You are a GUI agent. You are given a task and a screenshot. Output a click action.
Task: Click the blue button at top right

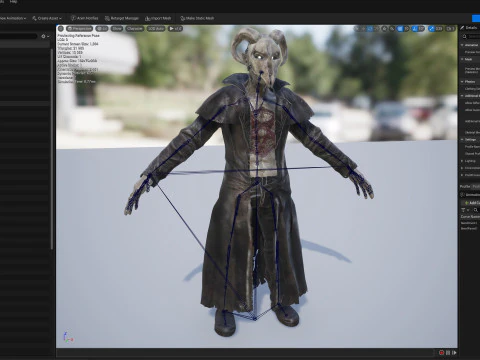(x=476, y=18)
